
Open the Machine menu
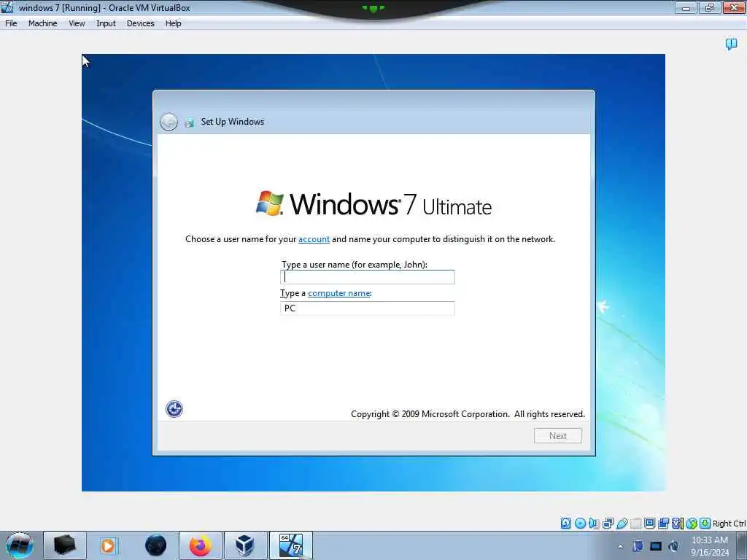click(x=42, y=23)
